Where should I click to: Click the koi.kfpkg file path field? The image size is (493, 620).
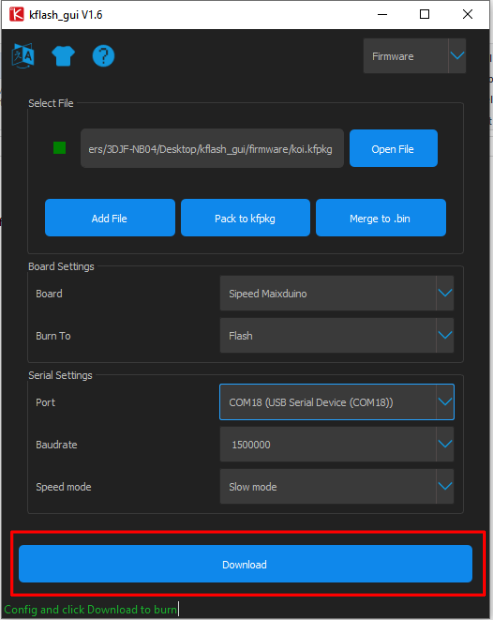point(212,148)
